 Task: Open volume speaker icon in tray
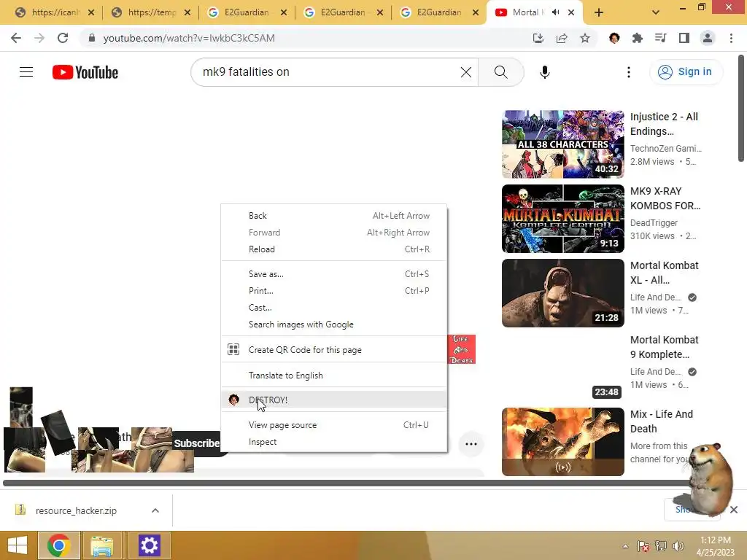click(678, 546)
